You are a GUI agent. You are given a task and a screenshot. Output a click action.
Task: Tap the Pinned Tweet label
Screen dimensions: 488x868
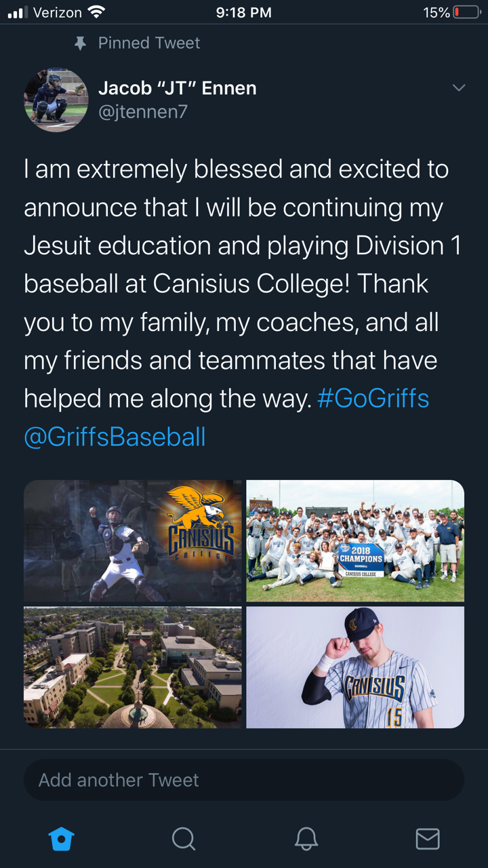149,43
